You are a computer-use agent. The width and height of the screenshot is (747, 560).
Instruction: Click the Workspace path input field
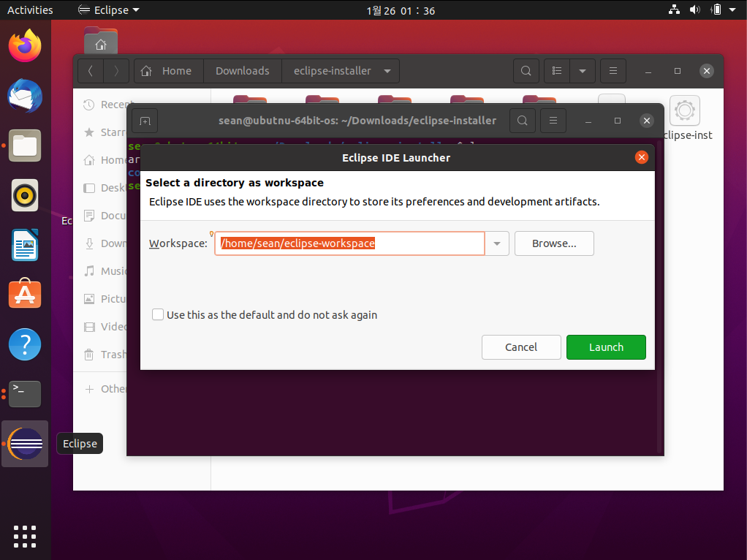349,243
